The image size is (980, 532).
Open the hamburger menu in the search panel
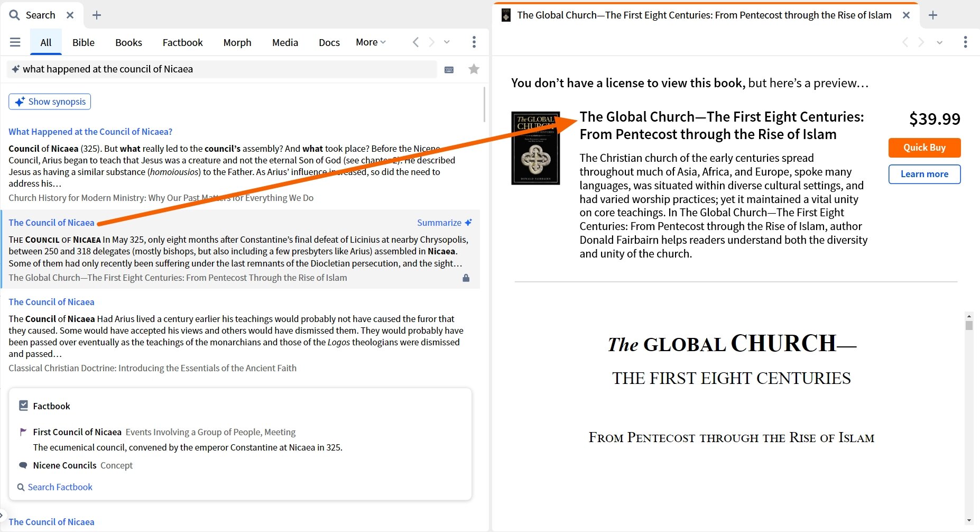pos(15,42)
